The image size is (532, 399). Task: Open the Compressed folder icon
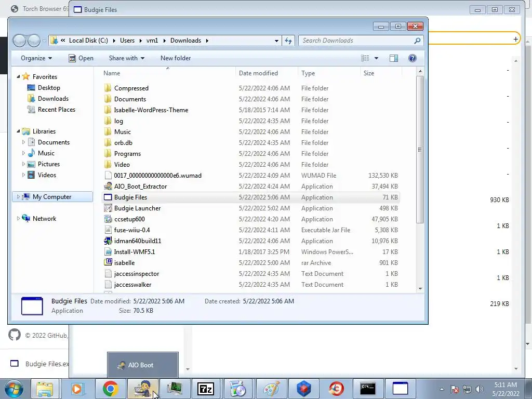(108, 88)
